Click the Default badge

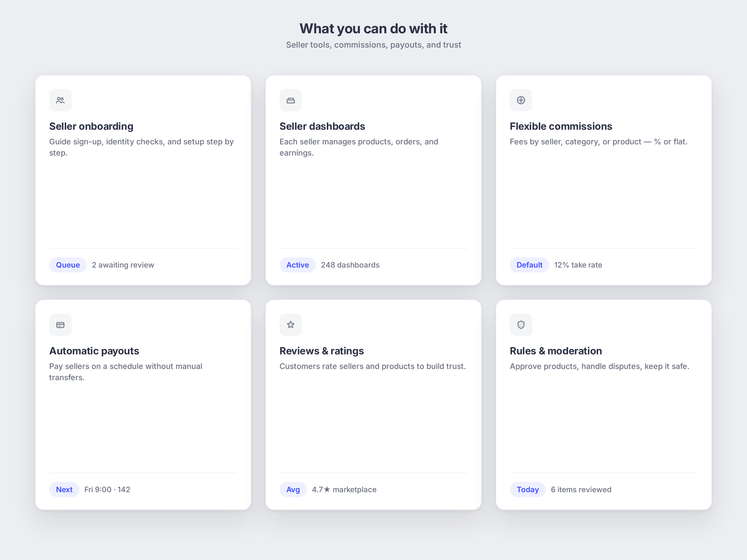coord(529,265)
